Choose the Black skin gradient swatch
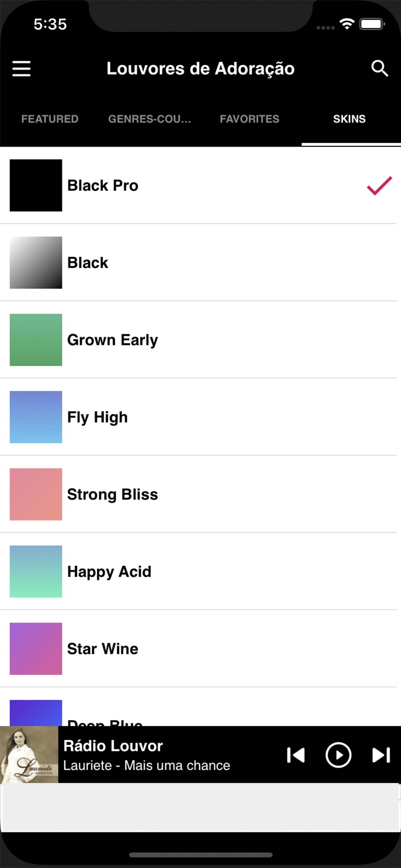The image size is (401, 868). click(x=36, y=263)
